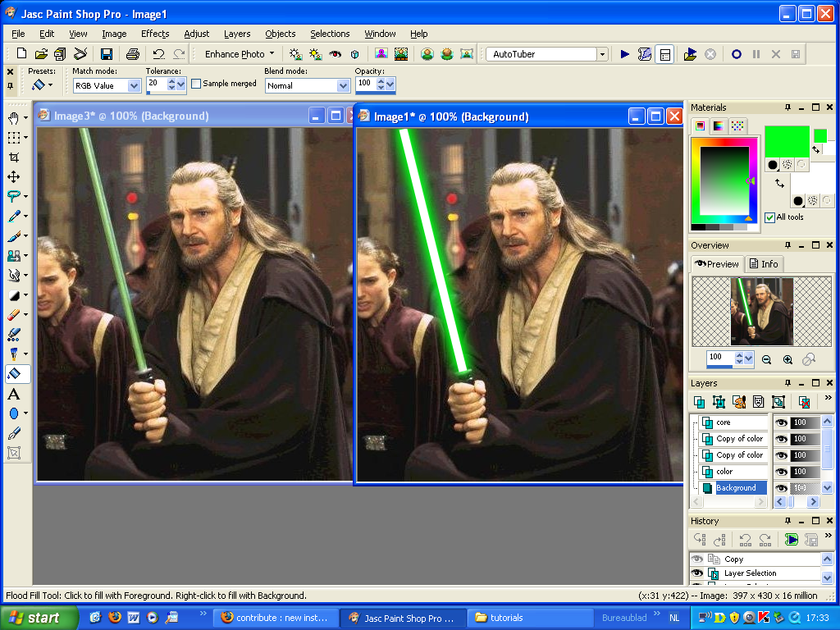Screen dimensions: 840x630
Task: Select the Flood Fill tool
Action: (x=14, y=374)
